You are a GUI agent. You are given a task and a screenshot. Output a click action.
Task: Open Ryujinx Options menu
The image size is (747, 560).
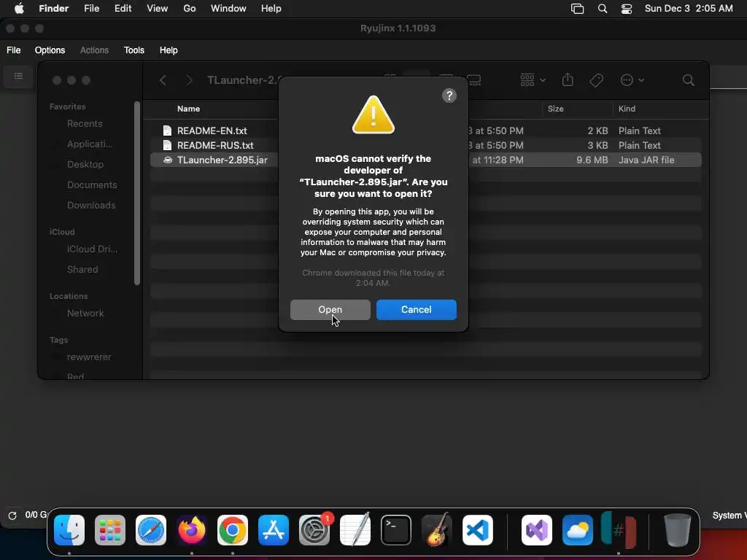pyautogui.click(x=50, y=50)
